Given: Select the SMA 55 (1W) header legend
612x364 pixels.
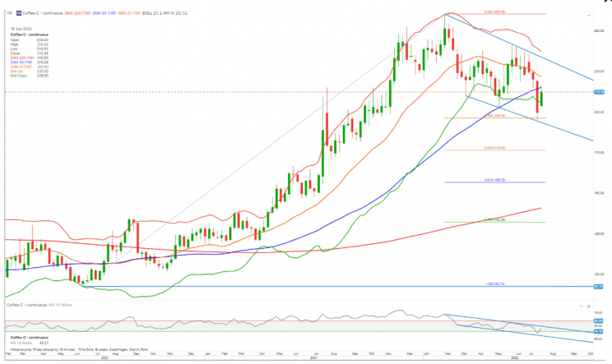Looking at the screenshot, I should 104,13.
